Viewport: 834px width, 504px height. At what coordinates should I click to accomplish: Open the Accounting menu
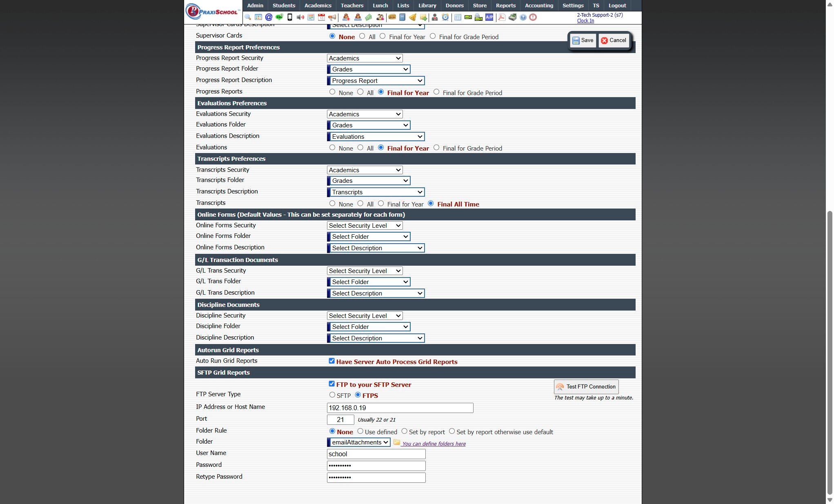point(538,5)
